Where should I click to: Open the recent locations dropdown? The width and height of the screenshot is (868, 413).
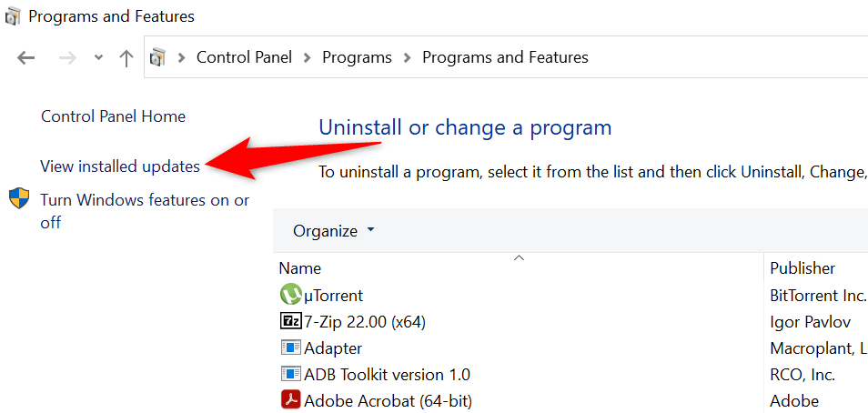tap(98, 57)
